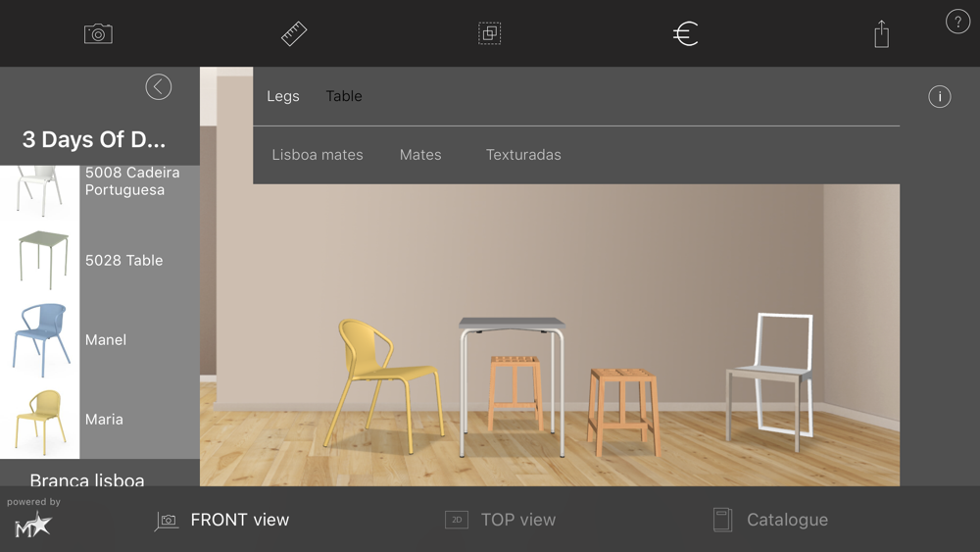Choose the Lisboa mates finish category
Image resolution: width=980 pixels, height=552 pixels.
tap(318, 155)
